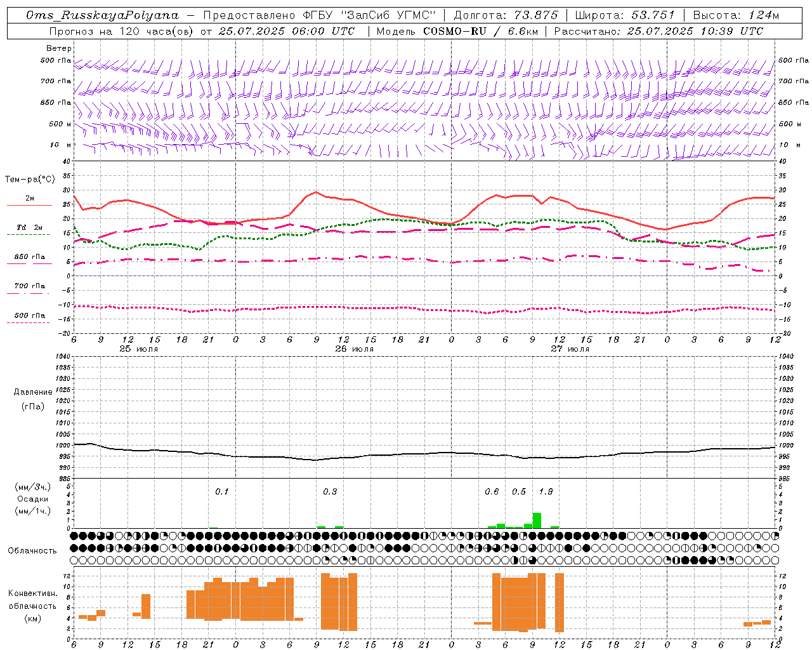Click the Ветер panel label
The height and width of the screenshot is (650, 812).
point(59,48)
